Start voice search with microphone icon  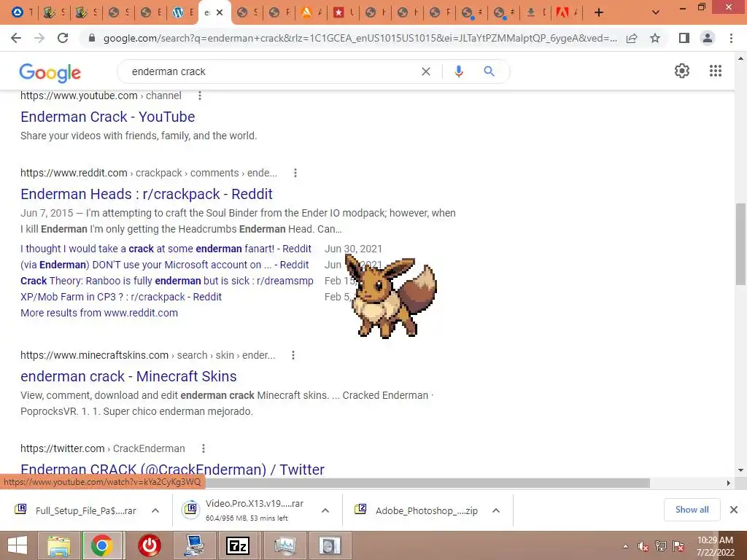click(459, 71)
